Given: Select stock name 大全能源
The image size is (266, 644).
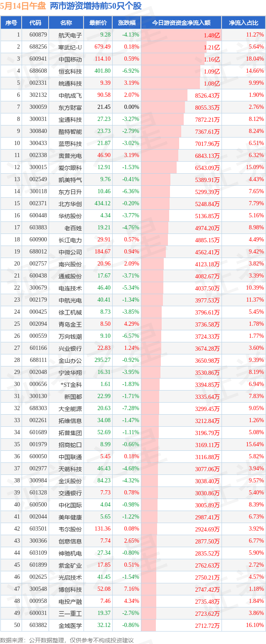Looking at the screenshot, I should [x=70, y=408].
